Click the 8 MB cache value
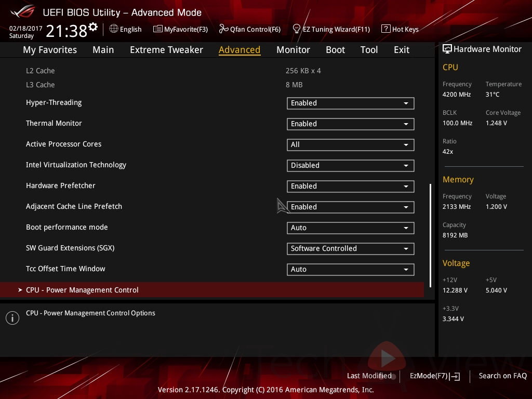Viewport: 532px width, 399px height. (294, 85)
